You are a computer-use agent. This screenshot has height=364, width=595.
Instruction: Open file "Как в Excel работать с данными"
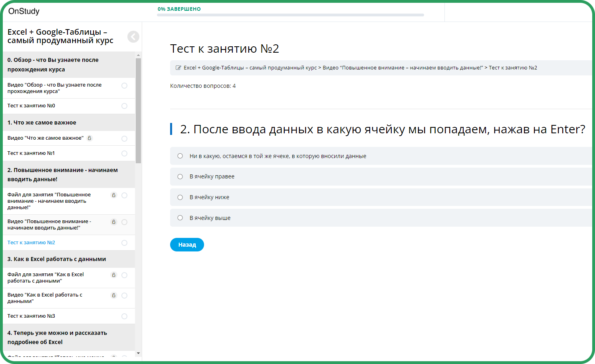point(46,278)
